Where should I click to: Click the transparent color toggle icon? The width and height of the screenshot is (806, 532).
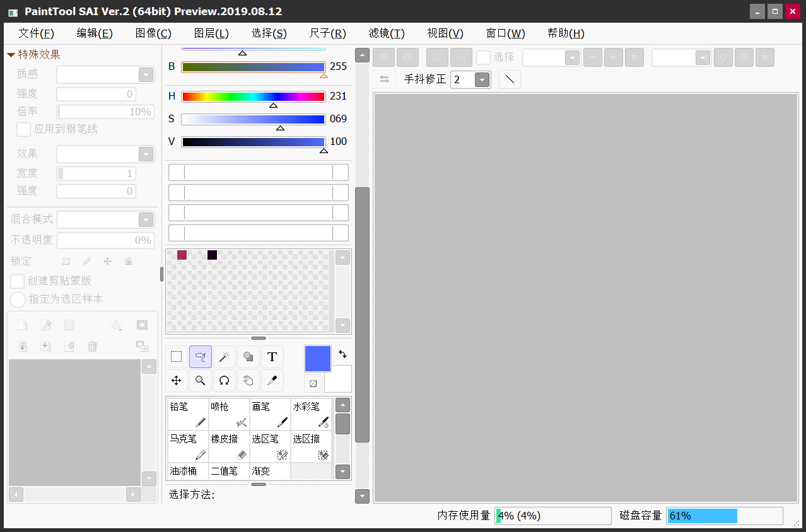click(x=313, y=383)
